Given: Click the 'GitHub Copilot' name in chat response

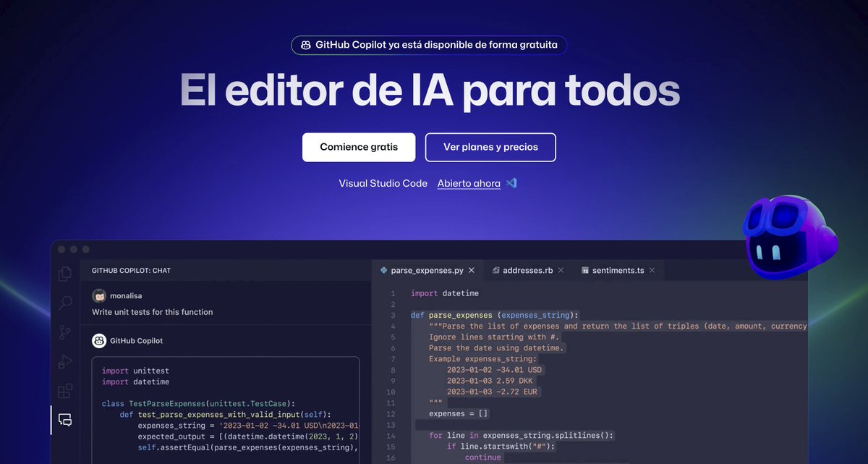Looking at the screenshot, I should tap(136, 340).
